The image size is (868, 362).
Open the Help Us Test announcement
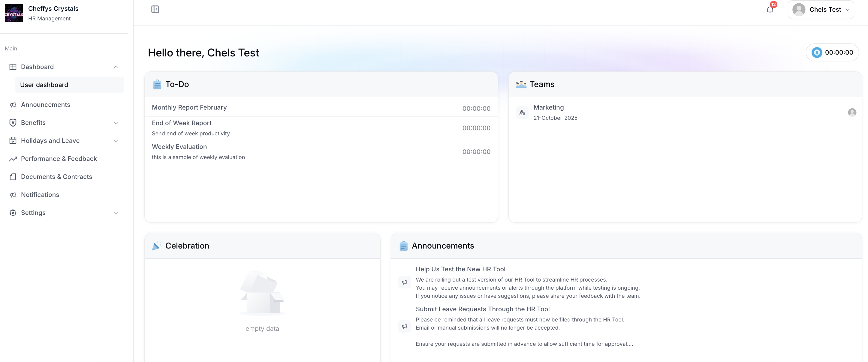click(460, 269)
